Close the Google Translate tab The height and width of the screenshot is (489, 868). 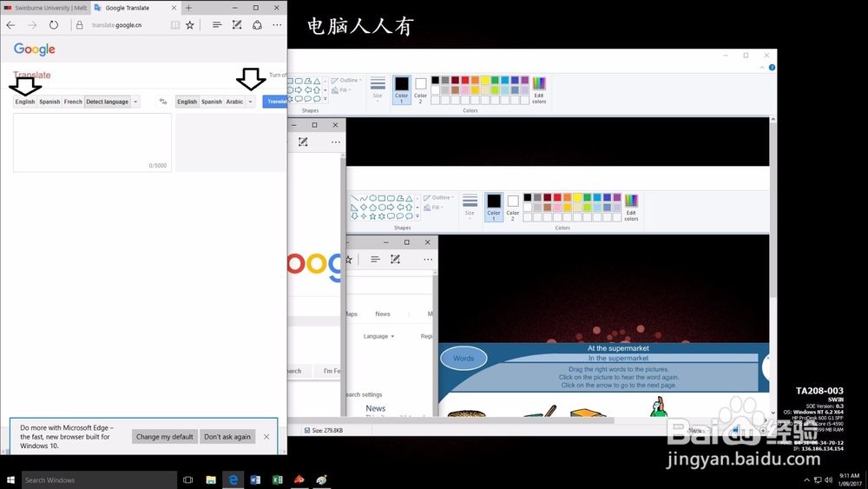[174, 8]
